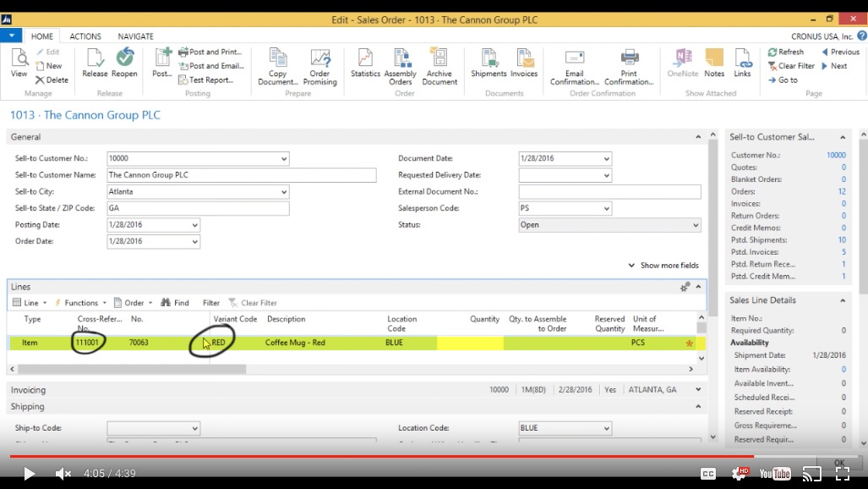Open Salesperson Code dropdown

606,208
